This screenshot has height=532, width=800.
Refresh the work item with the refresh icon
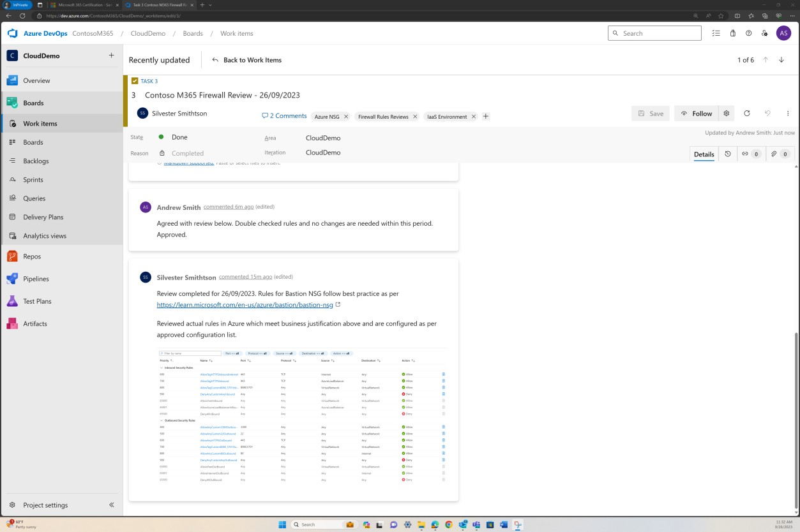(x=747, y=113)
